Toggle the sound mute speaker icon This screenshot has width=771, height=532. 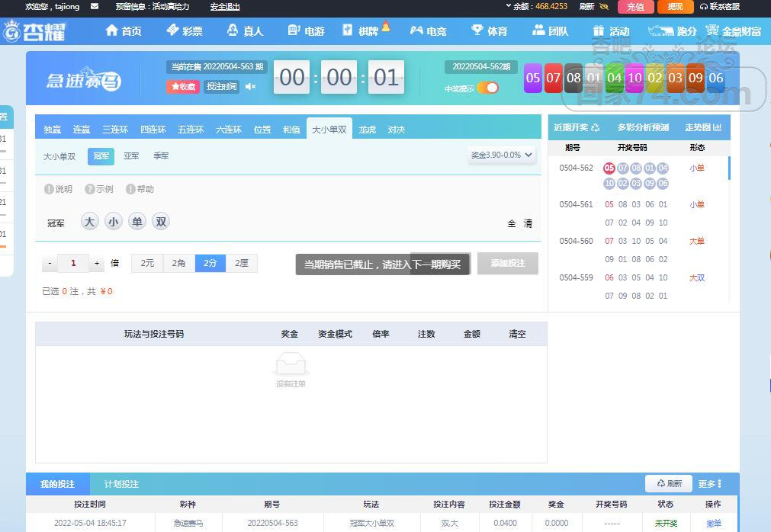pyautogui.click(x=250, y=86)
